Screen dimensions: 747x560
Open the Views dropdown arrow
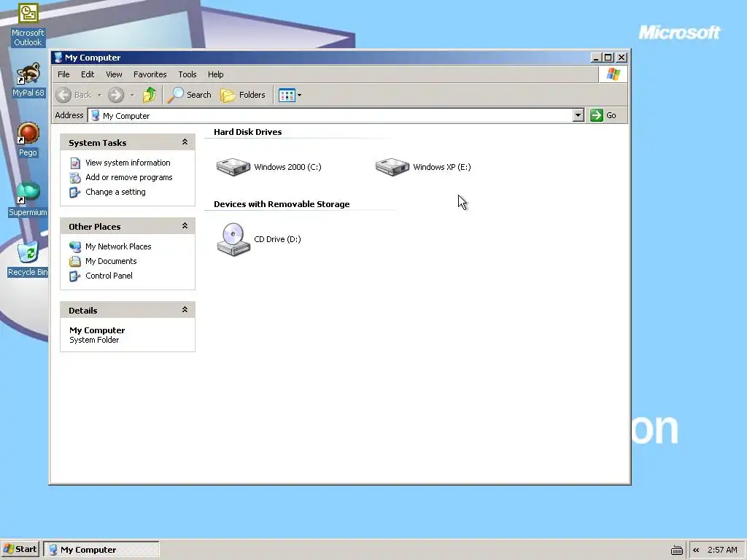(x=299, y=96)
